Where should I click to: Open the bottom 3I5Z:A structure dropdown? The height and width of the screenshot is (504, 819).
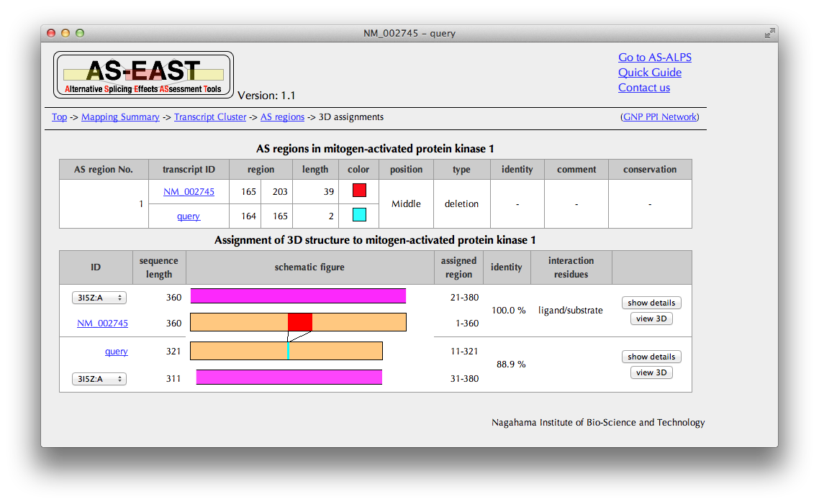(99, 379)
